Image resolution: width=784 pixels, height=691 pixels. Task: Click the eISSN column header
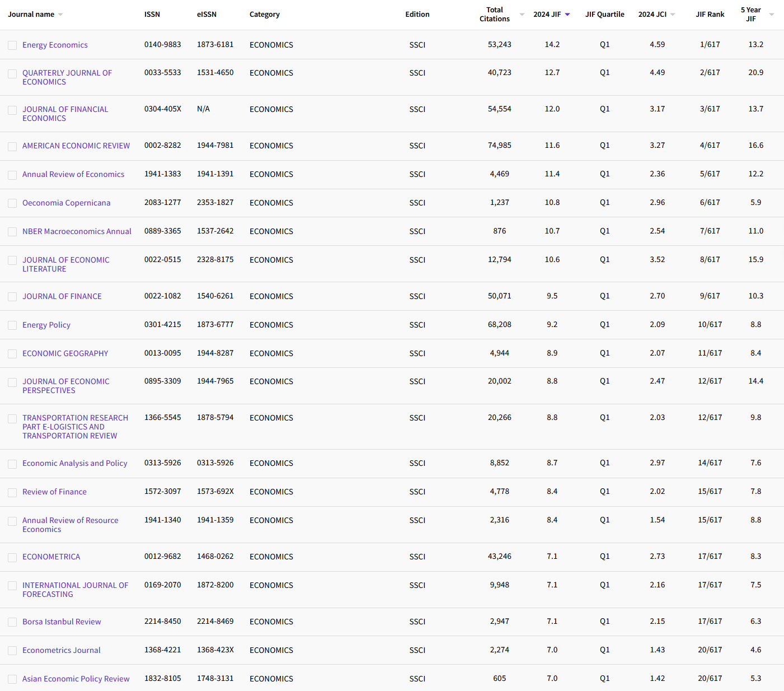tap(206, 15)
